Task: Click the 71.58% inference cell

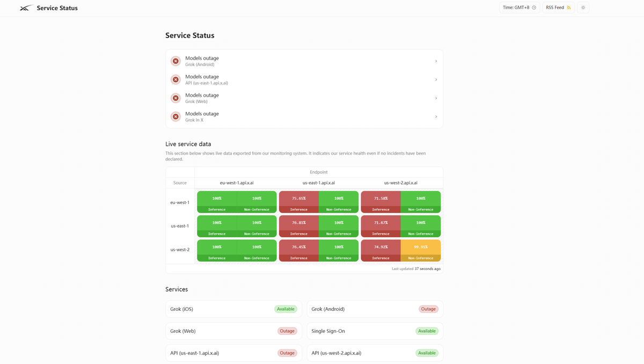Action: (380, 202)
